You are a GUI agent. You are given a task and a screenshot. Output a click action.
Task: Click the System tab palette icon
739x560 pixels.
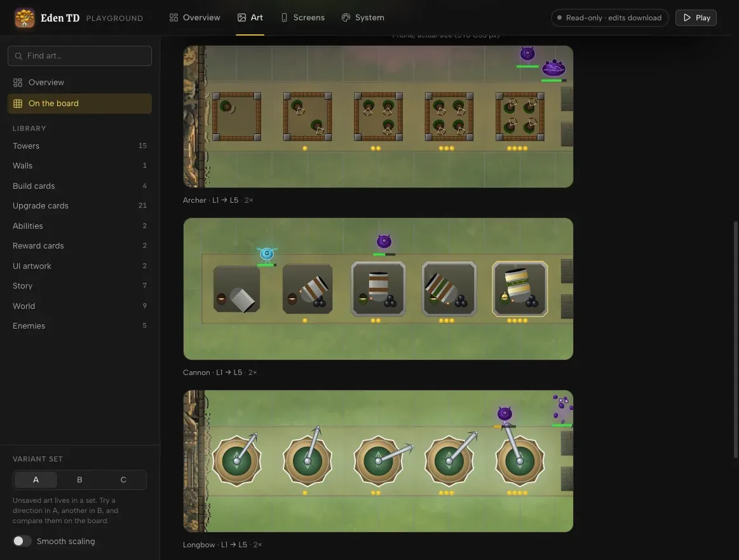346,17
